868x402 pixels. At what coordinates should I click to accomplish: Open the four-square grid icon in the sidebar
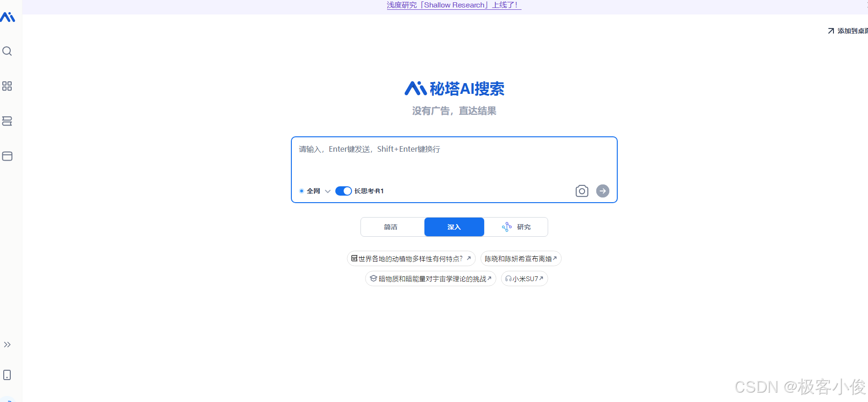pos(7,86)
